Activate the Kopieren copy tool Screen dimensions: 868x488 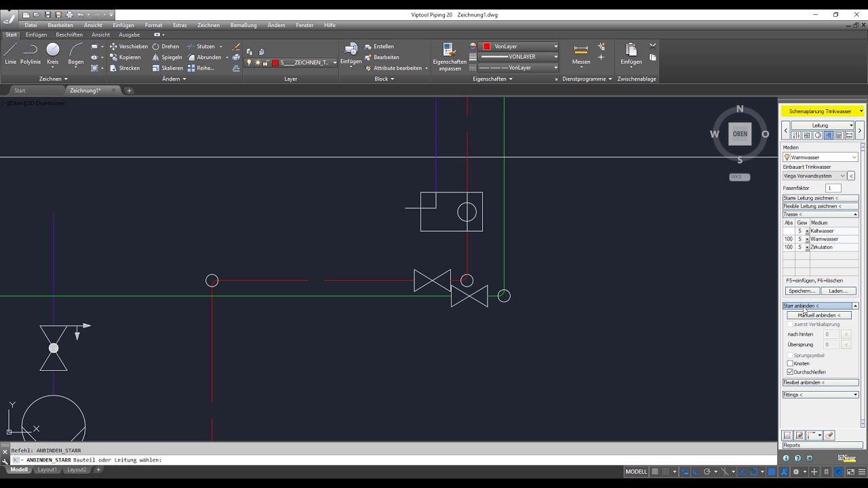(124, 58)
